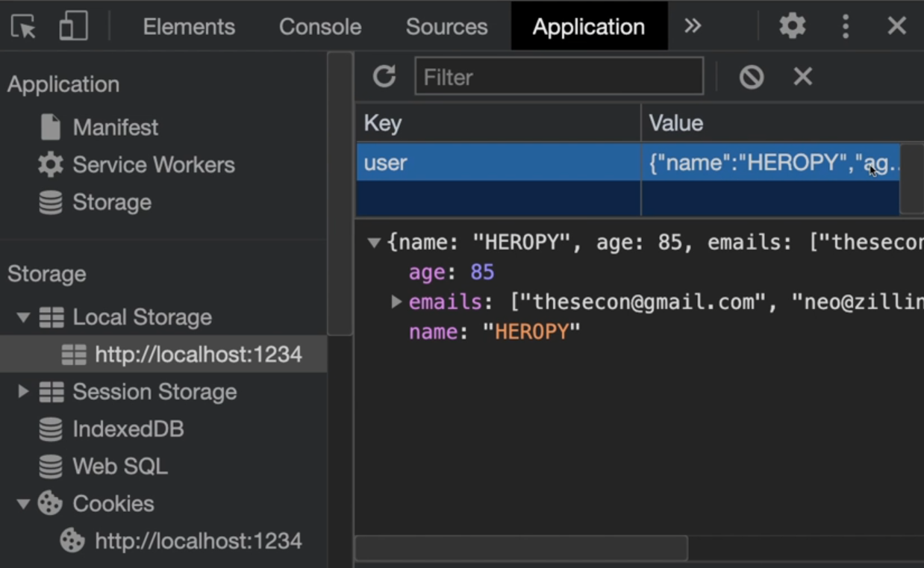Click cookie icon beside Cookies localhost entry

pos(72,541)
